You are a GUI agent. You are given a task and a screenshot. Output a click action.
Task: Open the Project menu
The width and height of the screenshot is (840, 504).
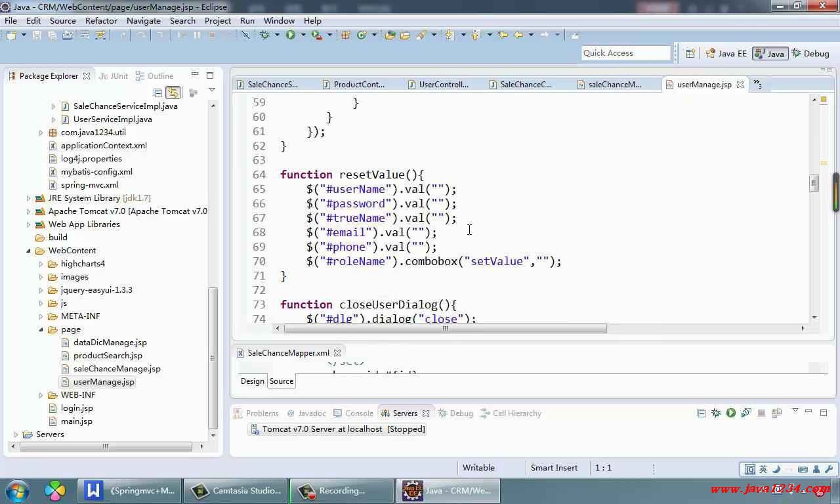(218, 20)
